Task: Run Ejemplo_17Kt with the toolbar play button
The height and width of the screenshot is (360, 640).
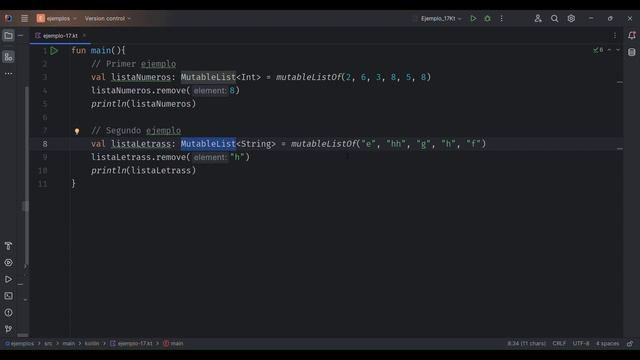Action: pos(473,18)
